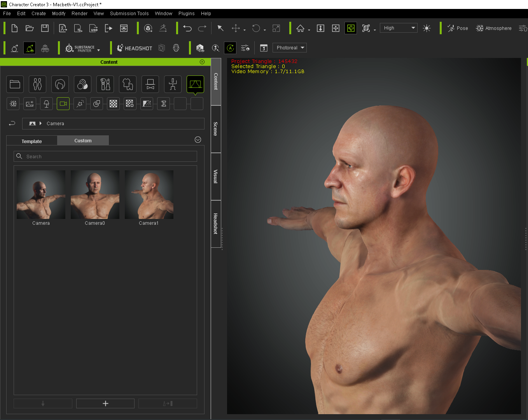Screen dimensions: 528x420
Task: Open the Visual side tab
Action: click(216, 176)
